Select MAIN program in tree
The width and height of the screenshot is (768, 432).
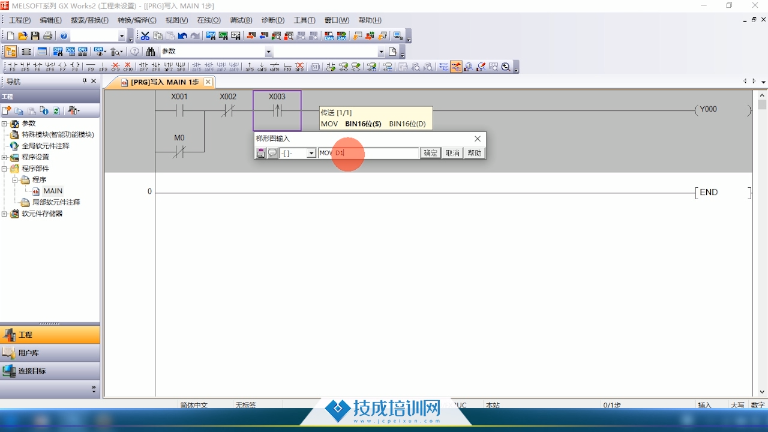coord(52,191)
